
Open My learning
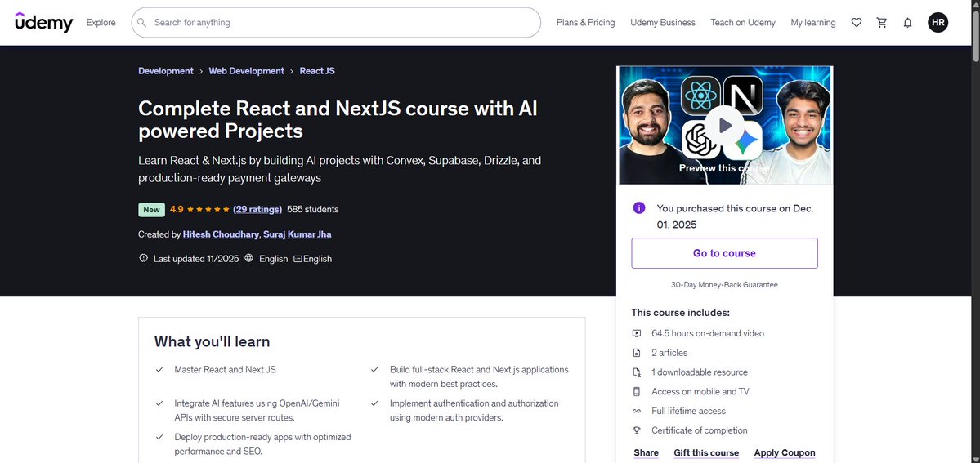pyautogui.click(x=813, y=23)
